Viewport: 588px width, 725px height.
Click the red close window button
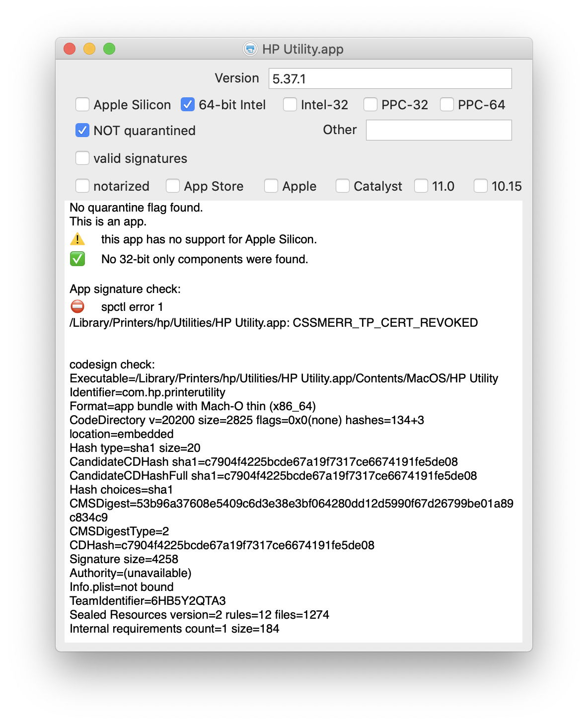70,49
